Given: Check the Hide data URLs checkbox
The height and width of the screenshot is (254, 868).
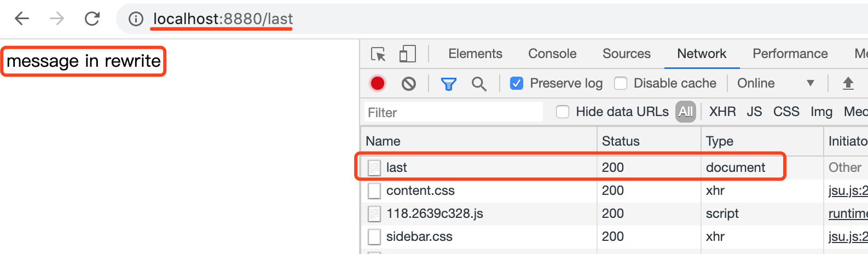Looking at the screenshot, I should click(x=563, y=112).
